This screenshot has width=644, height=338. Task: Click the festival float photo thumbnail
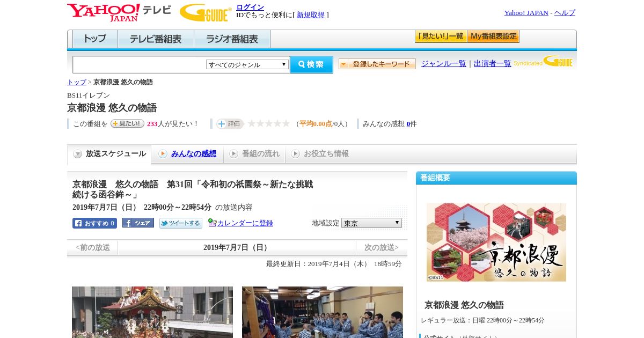152,312
